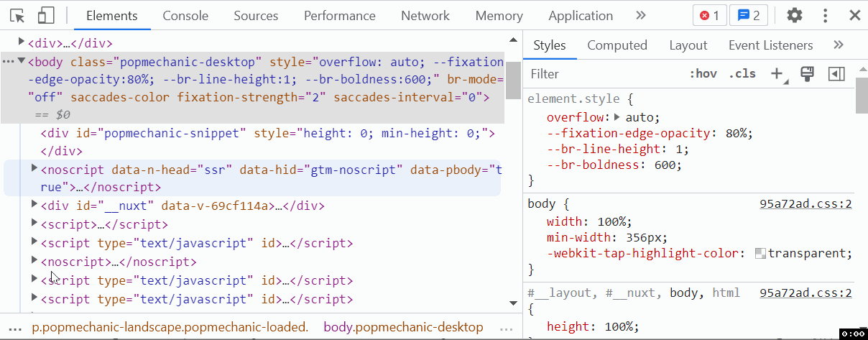868x340 pixels.
Task: Select the Layout sub-tab
Action: click(x=688, y=45)
